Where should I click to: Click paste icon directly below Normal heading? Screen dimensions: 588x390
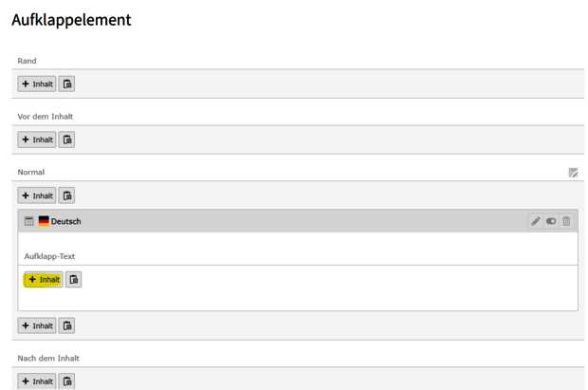click(67, 196)
